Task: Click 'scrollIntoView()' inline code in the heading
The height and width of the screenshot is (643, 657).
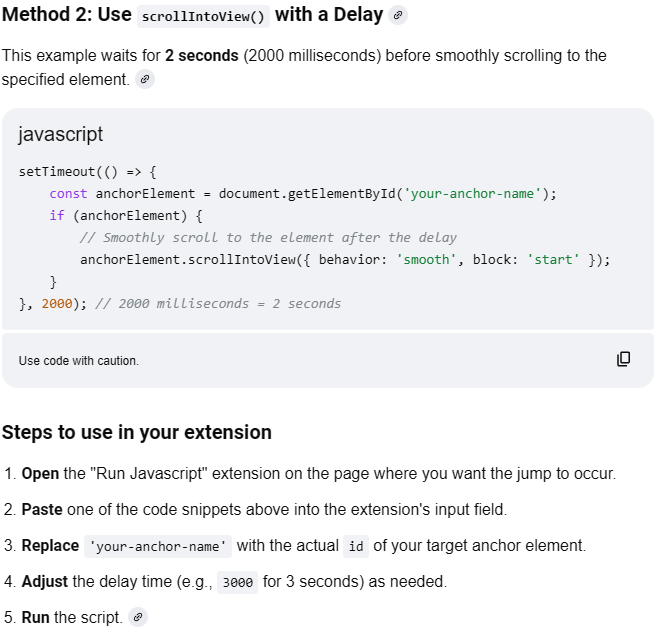Action: point(203,17)
